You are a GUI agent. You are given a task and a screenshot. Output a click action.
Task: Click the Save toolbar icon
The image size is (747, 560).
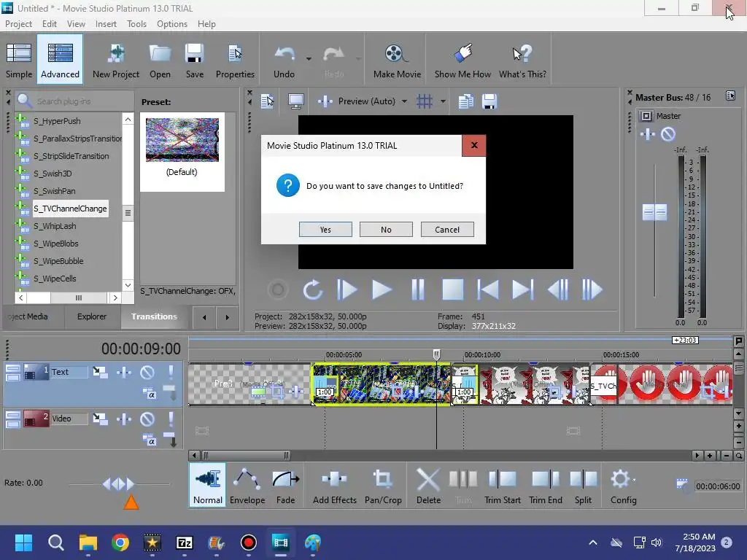click(194, 60)
